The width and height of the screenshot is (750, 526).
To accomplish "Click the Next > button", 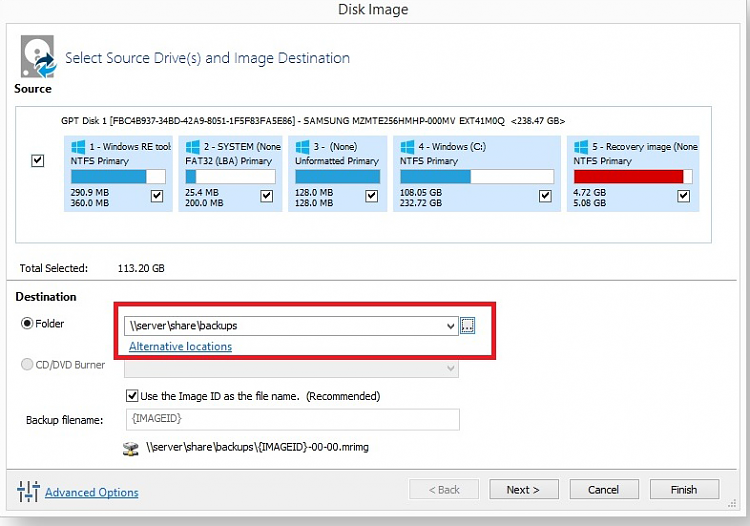I will pos(523,490).
